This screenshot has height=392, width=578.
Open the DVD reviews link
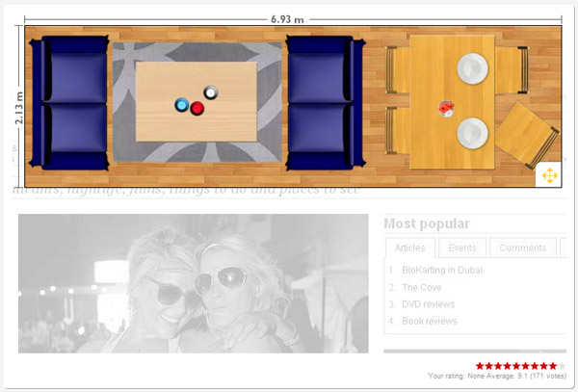[428, 304]
